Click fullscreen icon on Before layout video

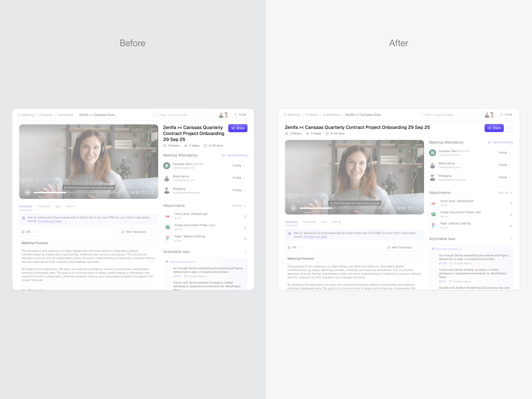(x=151, y=192)
